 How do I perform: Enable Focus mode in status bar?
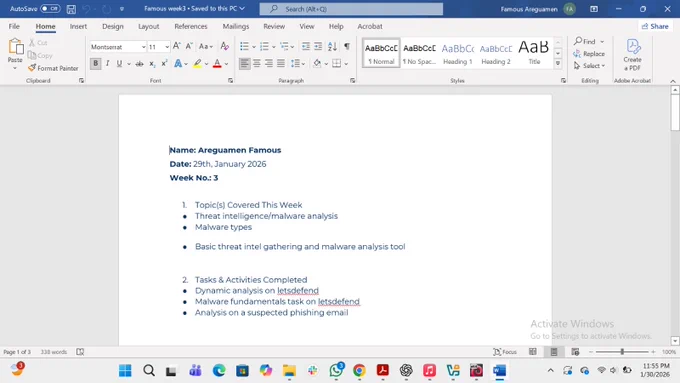click(x=505, y=352)
